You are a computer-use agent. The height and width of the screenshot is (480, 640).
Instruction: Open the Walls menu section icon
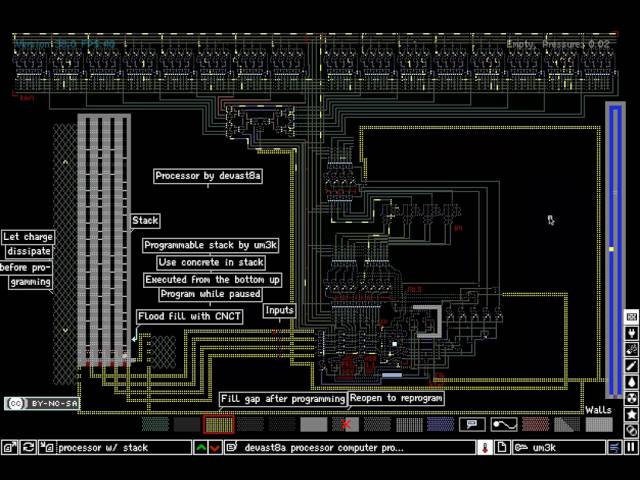tap(631, 317)
